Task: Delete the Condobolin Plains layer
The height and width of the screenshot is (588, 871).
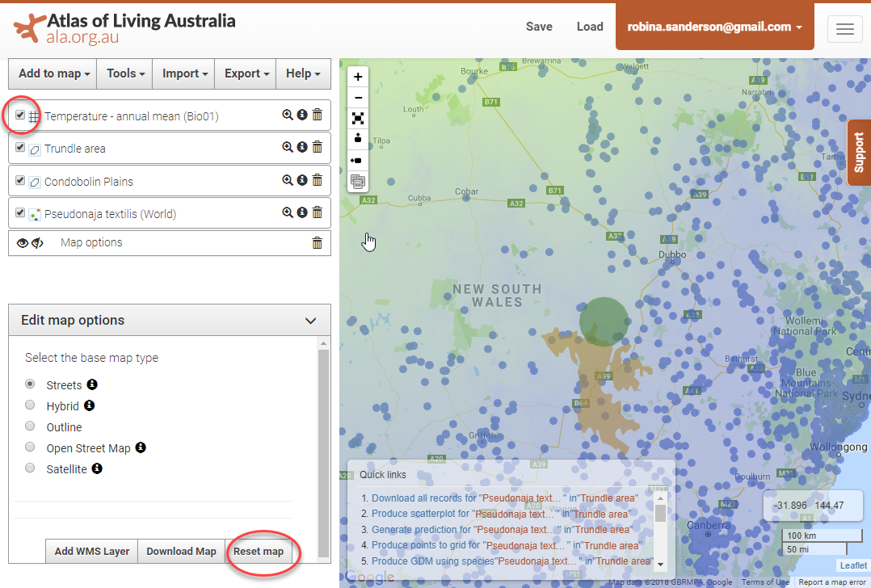Action: click(318, 180)
